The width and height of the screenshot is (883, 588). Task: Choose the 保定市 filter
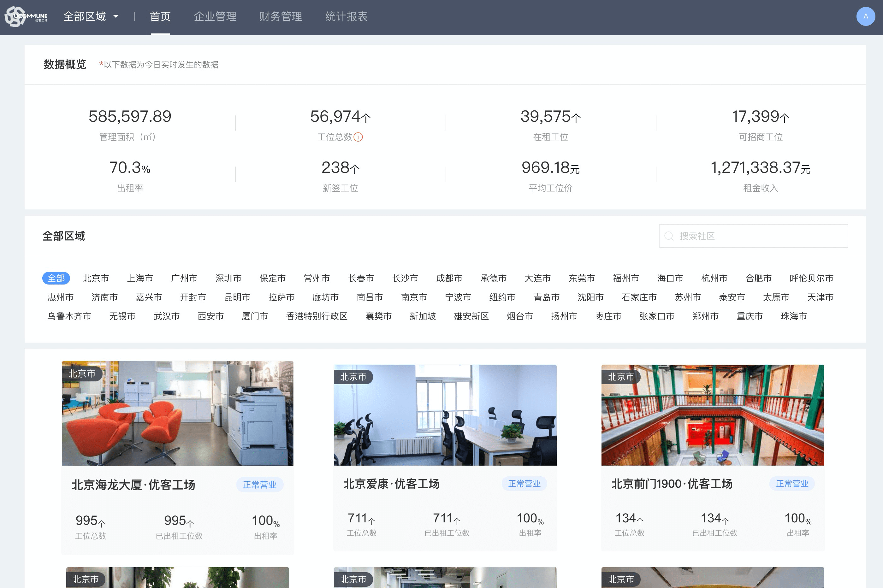click(273, 278)
